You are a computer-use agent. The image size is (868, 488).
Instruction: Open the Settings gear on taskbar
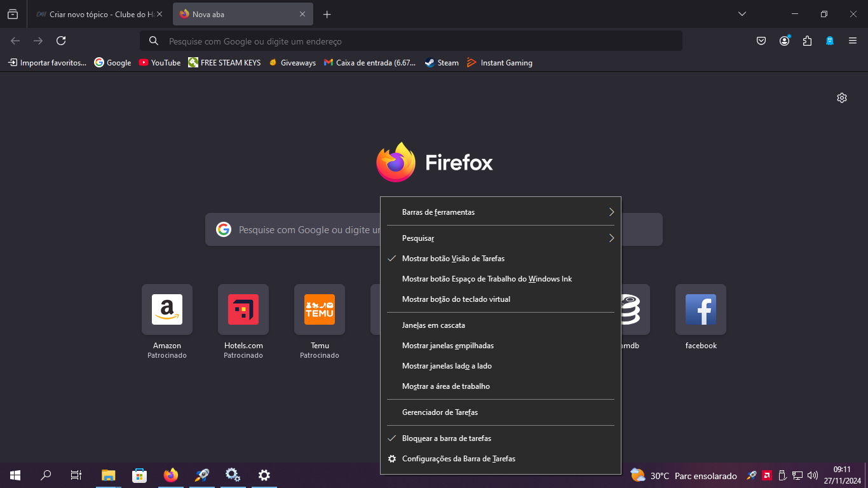click(x=264, y=475)
